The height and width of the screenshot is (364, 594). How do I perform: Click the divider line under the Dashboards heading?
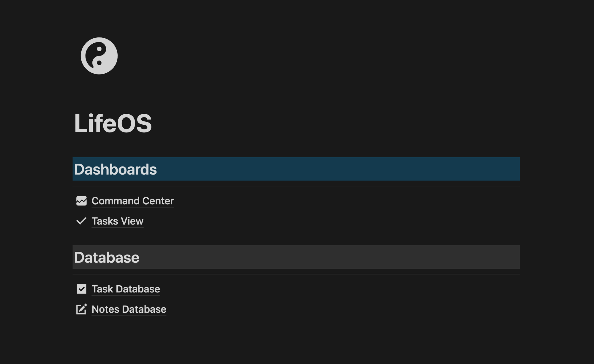[x=296, y=186]
